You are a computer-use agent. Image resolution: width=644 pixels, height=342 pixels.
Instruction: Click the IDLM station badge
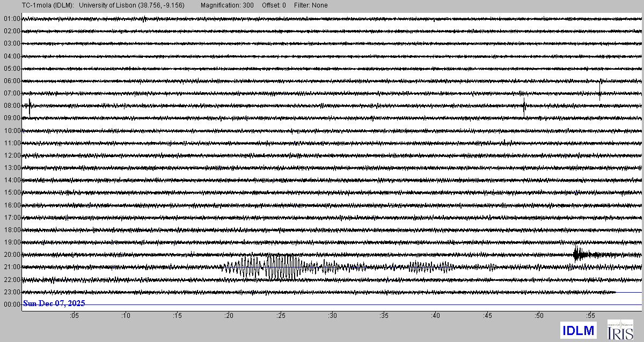tap(579, 330)
